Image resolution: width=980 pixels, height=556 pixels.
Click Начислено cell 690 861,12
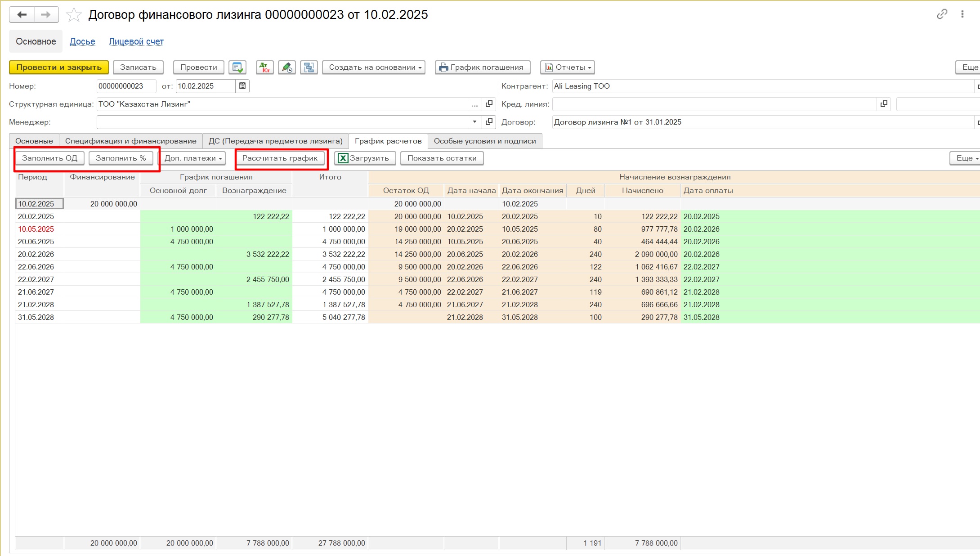click(643, 292)
